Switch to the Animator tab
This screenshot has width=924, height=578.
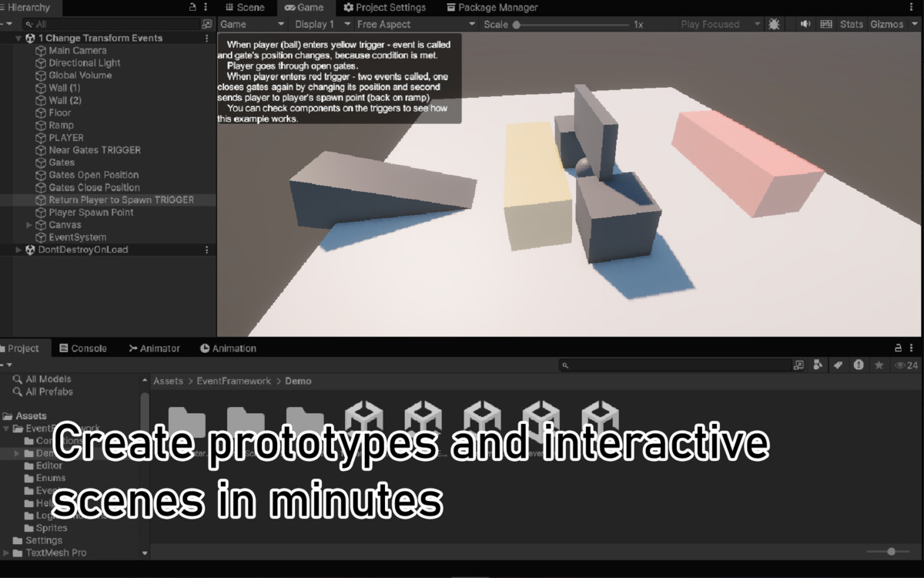point(154,348)
